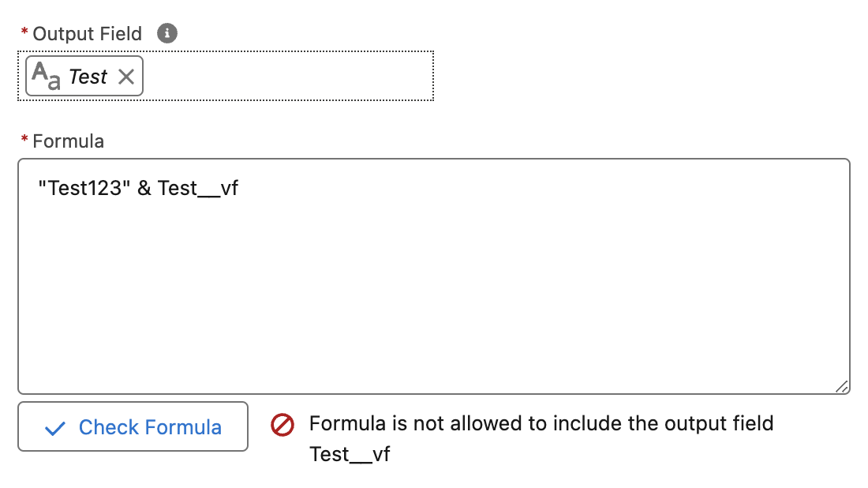Remove the Test field using its X icon
The image size is (868, 488).
[125, 76]
